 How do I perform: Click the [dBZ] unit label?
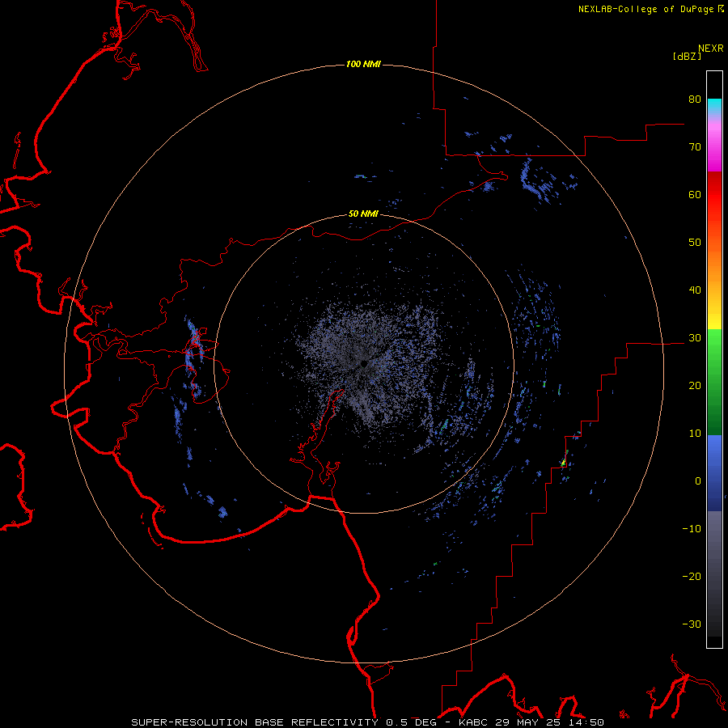pyautogui.click(x=687, y=57)
